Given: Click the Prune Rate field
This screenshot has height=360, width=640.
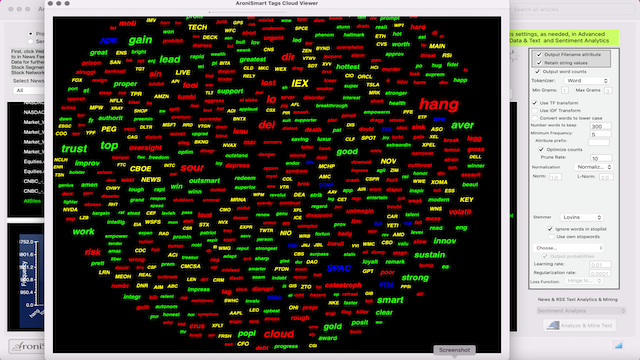Looking at the screenshot, I should coord(601,158).
